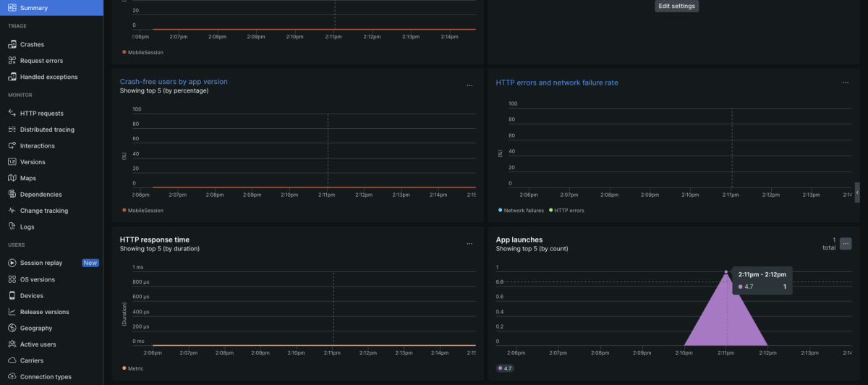
Task: Open options menu for App launches chart
Action: point(846,244)
